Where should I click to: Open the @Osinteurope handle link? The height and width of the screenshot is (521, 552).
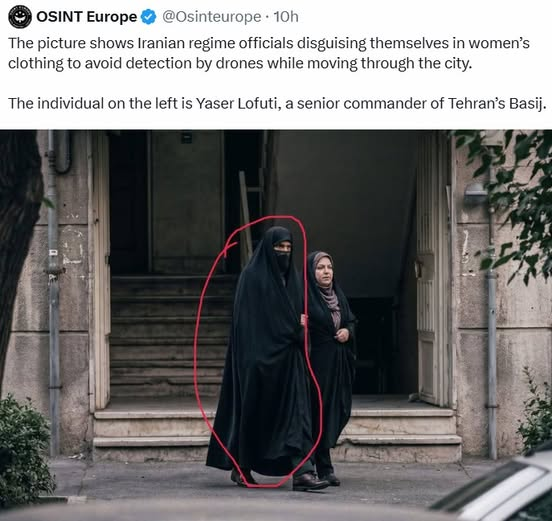coord(211,17)
